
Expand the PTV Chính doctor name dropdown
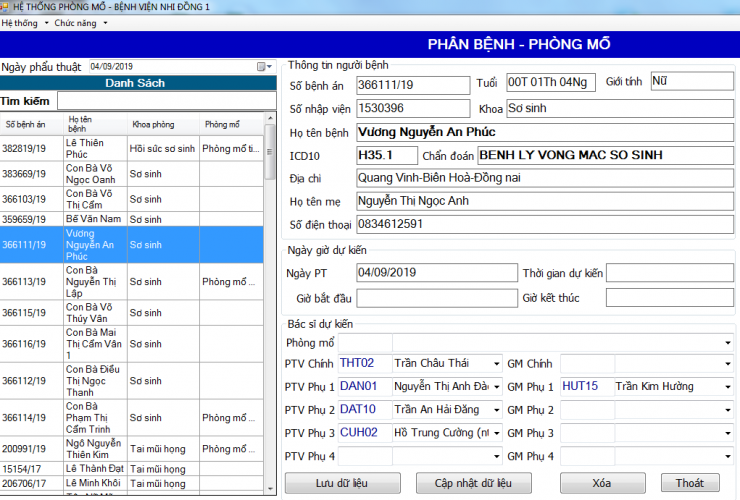coord(497,364)
